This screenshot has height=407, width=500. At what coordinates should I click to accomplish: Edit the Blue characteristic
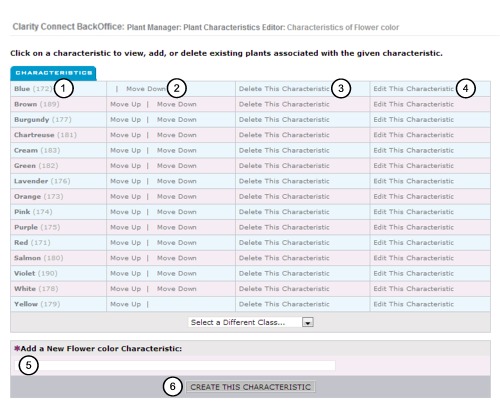pos(413,89)
